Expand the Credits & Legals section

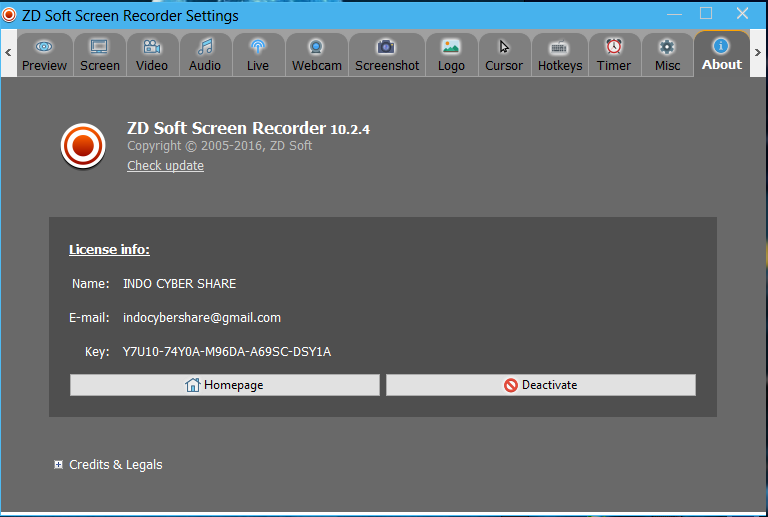point(58,465)
